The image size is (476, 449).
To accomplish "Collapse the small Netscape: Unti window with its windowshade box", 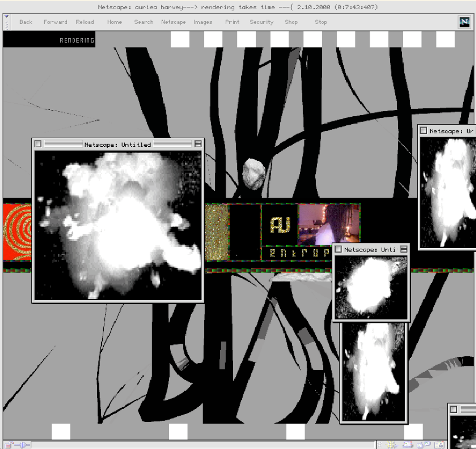I will click(x=404, y=249).
